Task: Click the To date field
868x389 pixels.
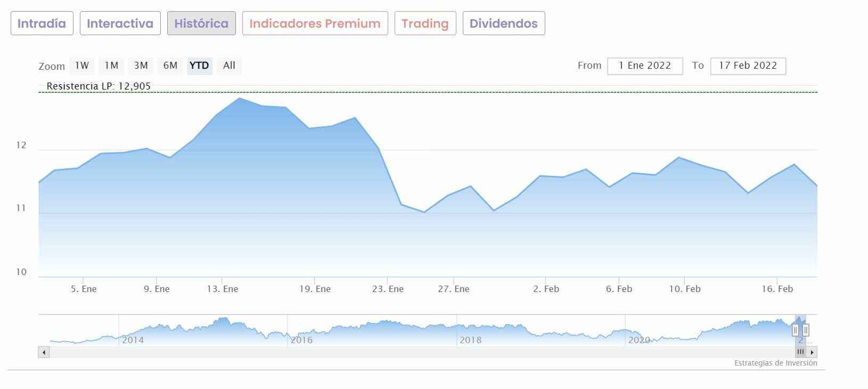Action: [748, 66]
